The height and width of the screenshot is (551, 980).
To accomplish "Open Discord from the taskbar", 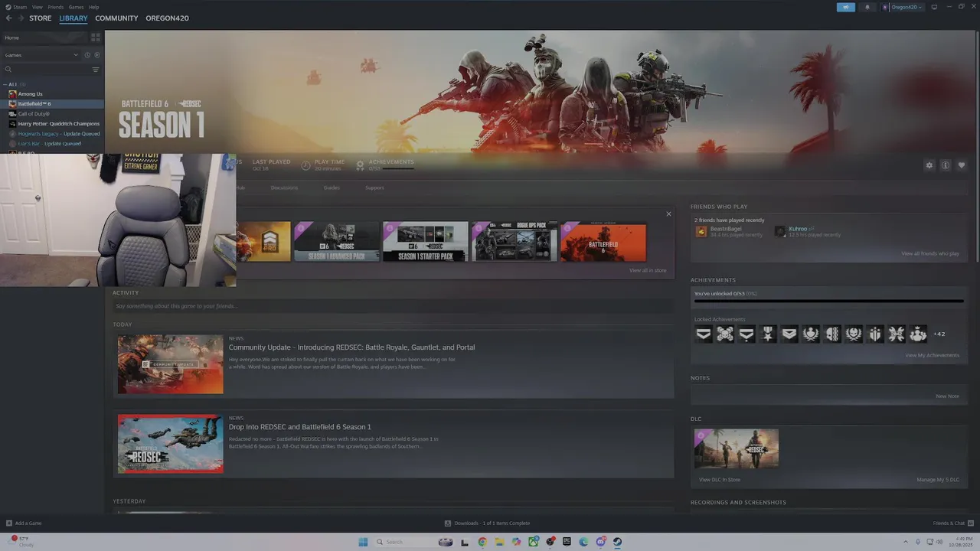I will click(x=600, y=542).
